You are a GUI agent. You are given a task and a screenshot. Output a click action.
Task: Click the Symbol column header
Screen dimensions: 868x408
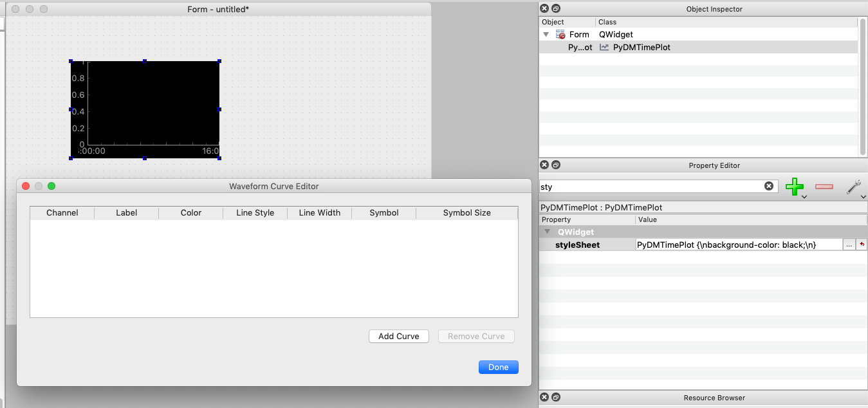pos(384,212)
